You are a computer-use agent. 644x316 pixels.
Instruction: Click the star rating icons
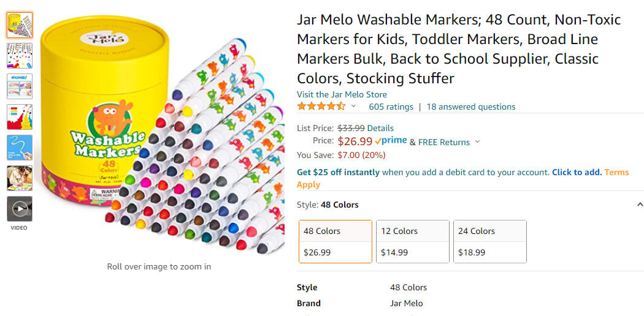tap(321, 107)
